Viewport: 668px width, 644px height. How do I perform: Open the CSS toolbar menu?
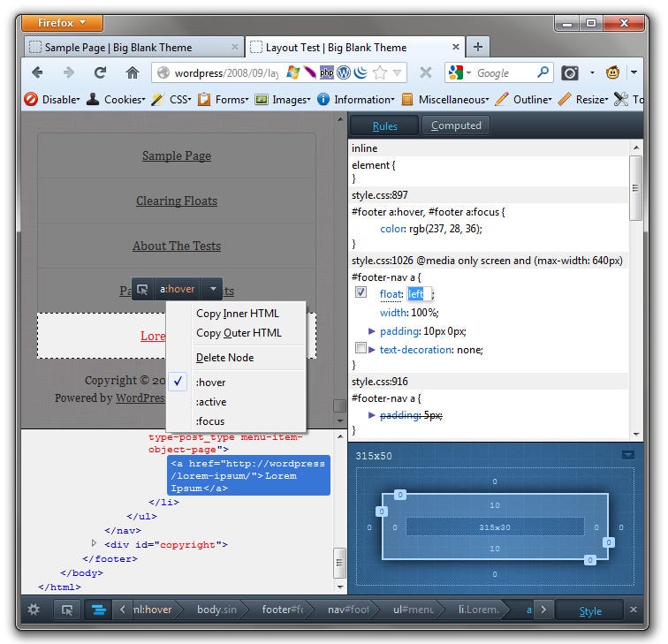[171, 99]
